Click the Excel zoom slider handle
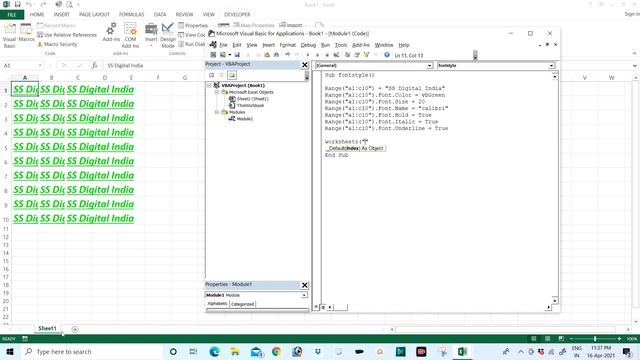 [x=595, y=339]
